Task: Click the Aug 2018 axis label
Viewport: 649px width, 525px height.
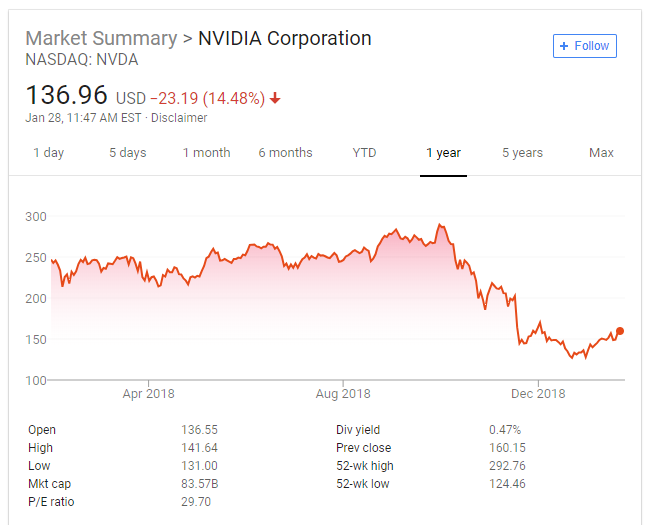Action: click(x=342, y=393)
